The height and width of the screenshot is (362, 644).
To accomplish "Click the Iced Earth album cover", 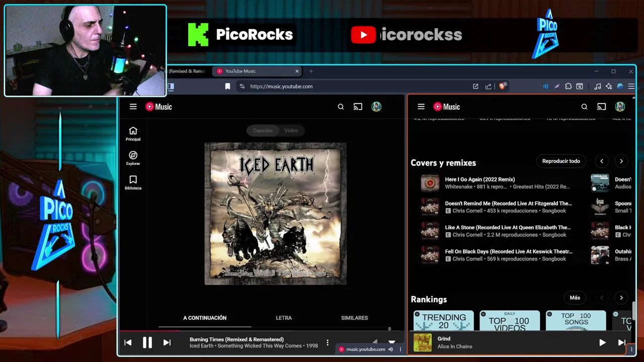I will pos(275,214).
